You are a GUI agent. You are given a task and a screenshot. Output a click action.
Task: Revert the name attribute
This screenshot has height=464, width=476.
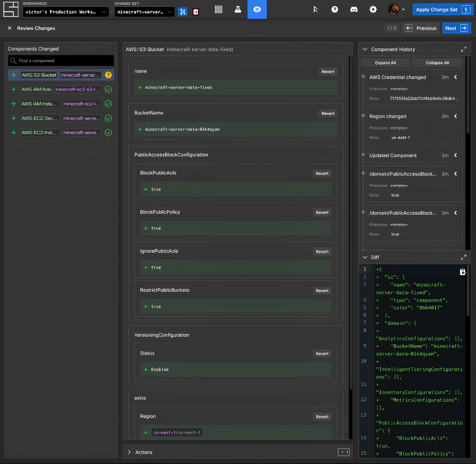(x=328, y=72)
